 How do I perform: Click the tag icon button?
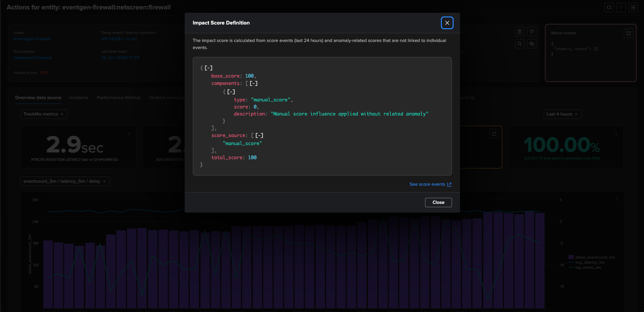[x=532, y=32]
